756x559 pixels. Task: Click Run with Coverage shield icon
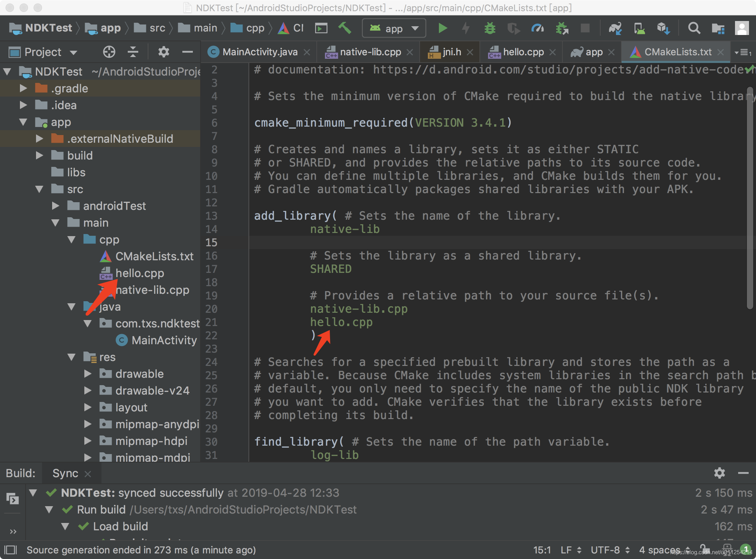point(513,28)
